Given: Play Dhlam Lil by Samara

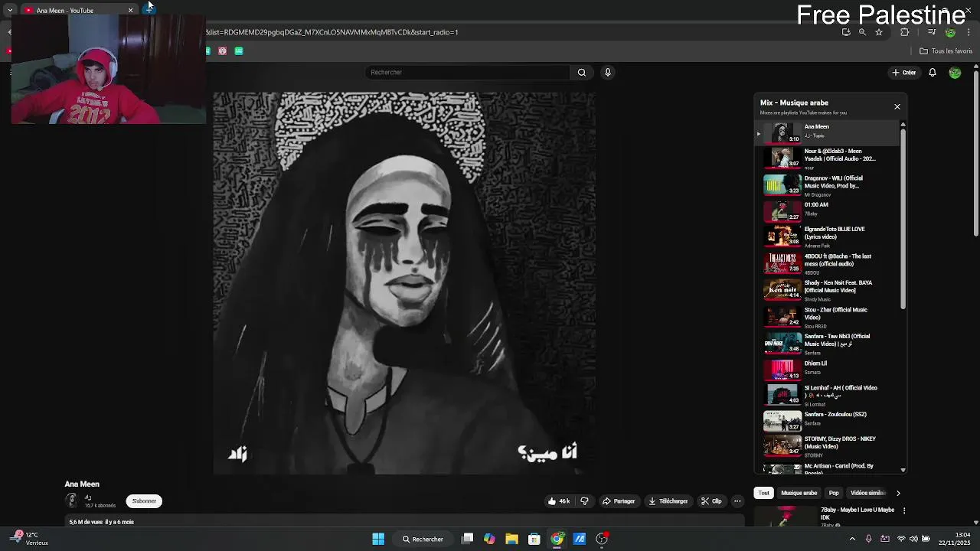Looking at the screenshot, I should 825,369.
